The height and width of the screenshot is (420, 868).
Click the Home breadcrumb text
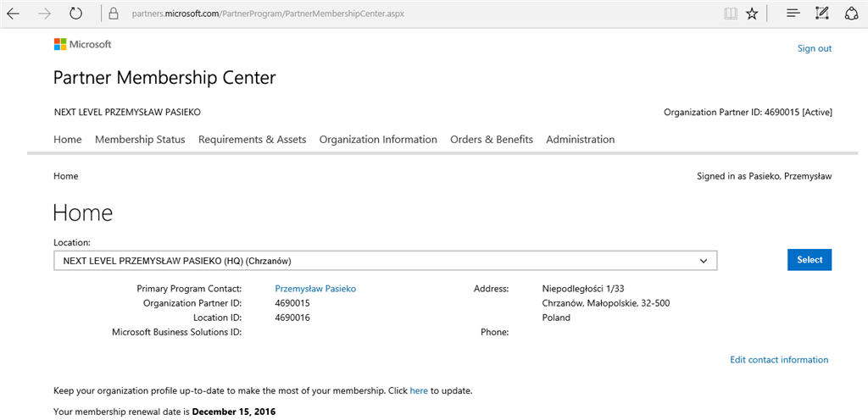tap(66, 176)
